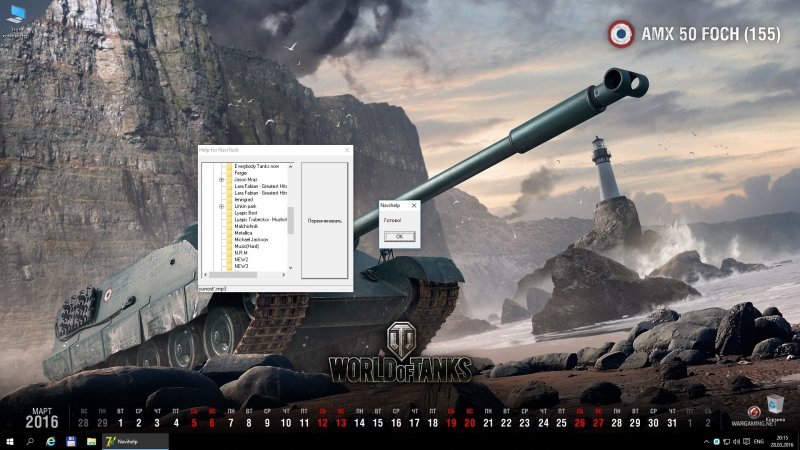The height and width of the screenshot is (450, 800).
Task: Click the tree's vertical scrollbar down arrow
Action: point(290,267)
